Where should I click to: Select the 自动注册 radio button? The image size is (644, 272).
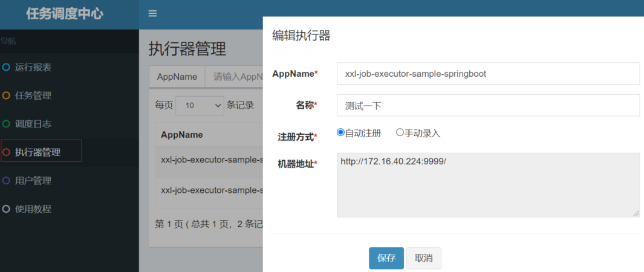[340, 132]
